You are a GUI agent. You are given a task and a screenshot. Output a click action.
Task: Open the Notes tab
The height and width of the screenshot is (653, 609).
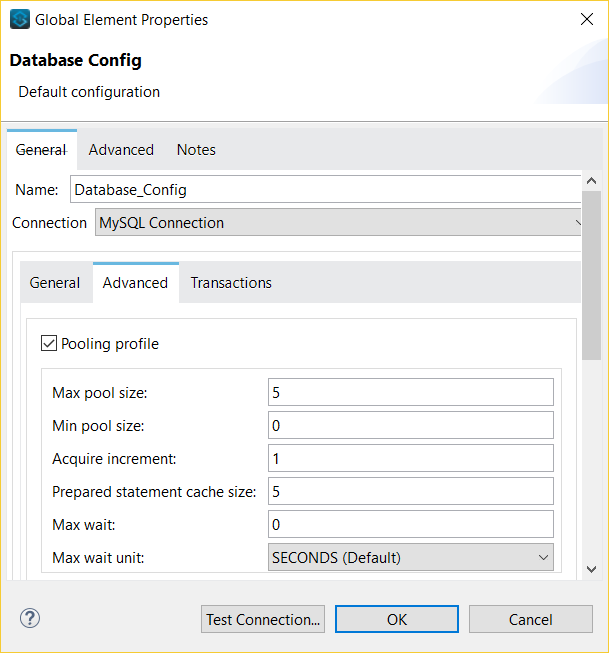tap(196, 150)
